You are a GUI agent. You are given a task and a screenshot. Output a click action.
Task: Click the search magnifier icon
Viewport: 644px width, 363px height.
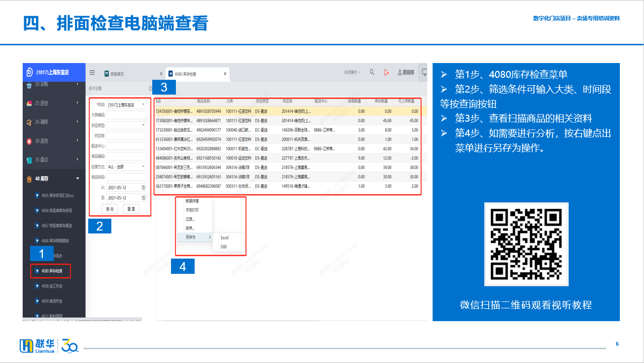pyautogui.click(x=372, y=72)
